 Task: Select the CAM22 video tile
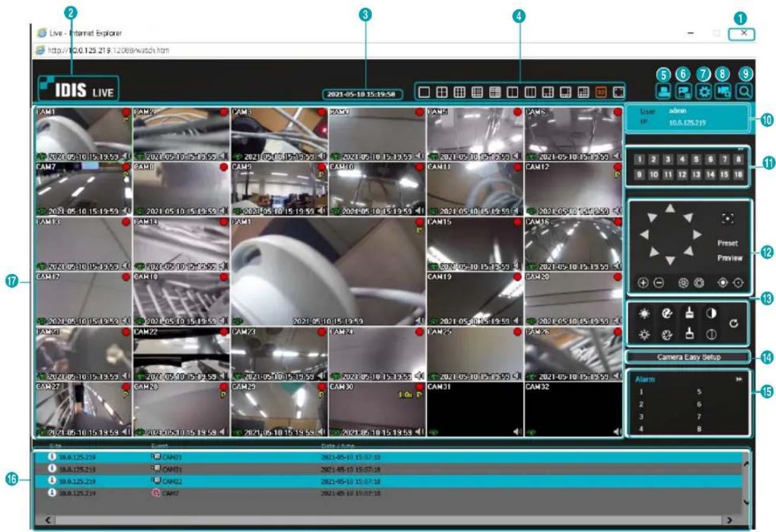point(181,354)
